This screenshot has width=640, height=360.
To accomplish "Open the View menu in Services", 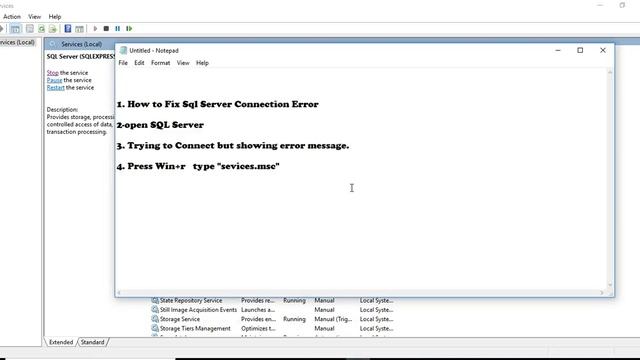I will (34, 17).
